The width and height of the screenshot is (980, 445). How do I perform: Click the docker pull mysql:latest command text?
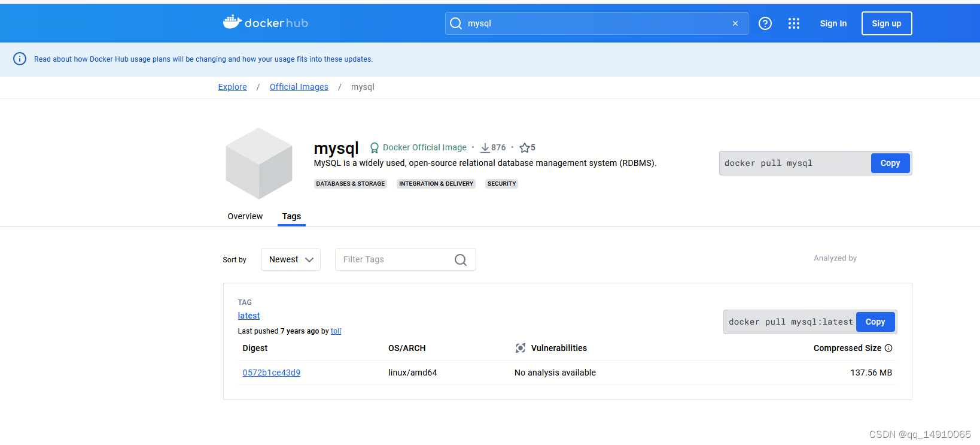coord(791,322)
